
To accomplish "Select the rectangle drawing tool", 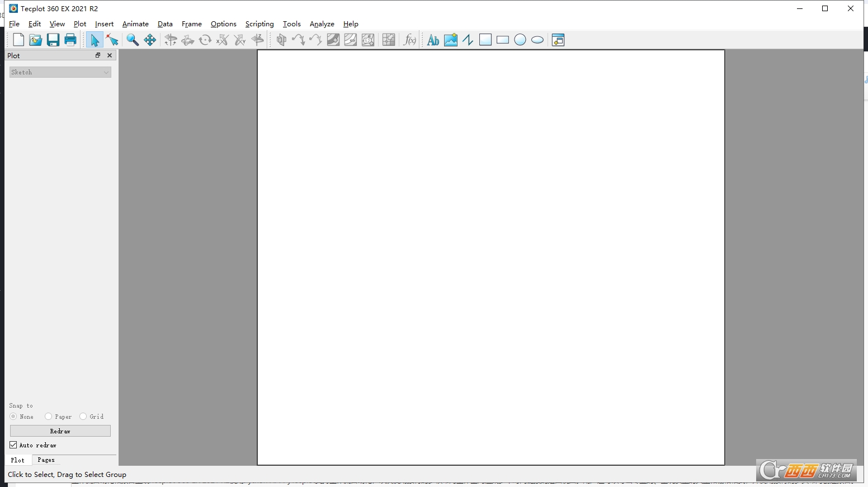I will coord(503,40).
